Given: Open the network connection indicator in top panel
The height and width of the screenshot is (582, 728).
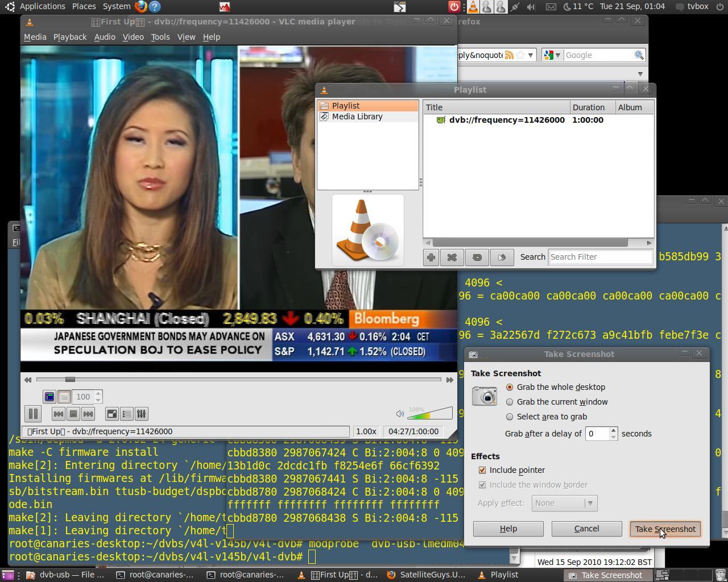Looking at the screenshot, I should pos(515,7).
